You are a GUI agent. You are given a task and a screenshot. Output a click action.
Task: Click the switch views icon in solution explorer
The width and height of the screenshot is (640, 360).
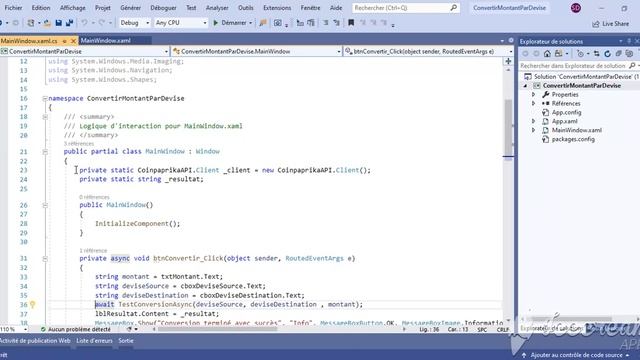[558, 53]
